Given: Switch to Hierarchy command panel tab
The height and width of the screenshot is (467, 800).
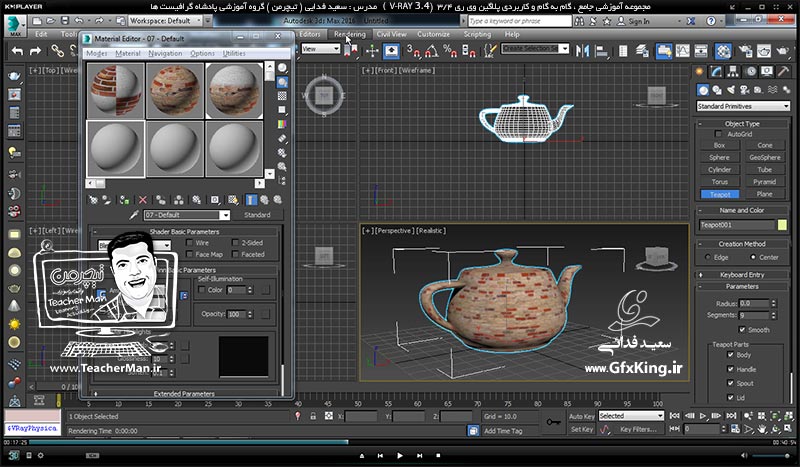Looking at the screenshot, I should (x=733, y=71).
